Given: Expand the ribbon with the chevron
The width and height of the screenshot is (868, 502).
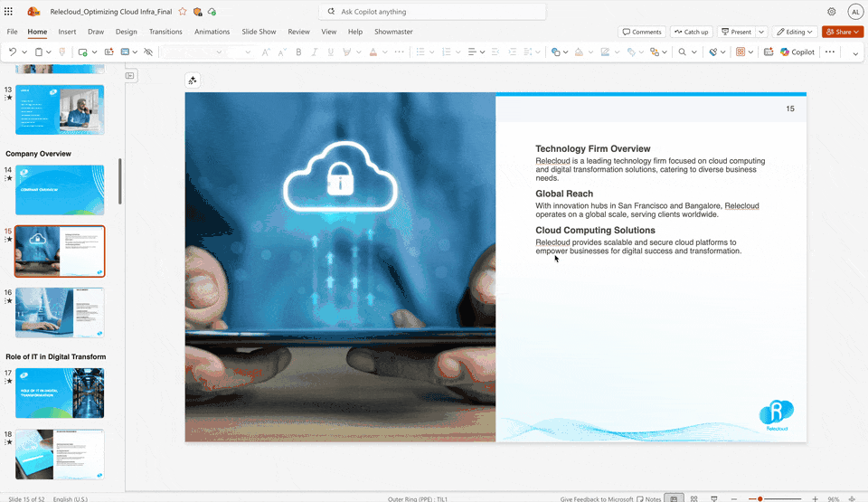Looking at the screenshot, I should point(855,53).
